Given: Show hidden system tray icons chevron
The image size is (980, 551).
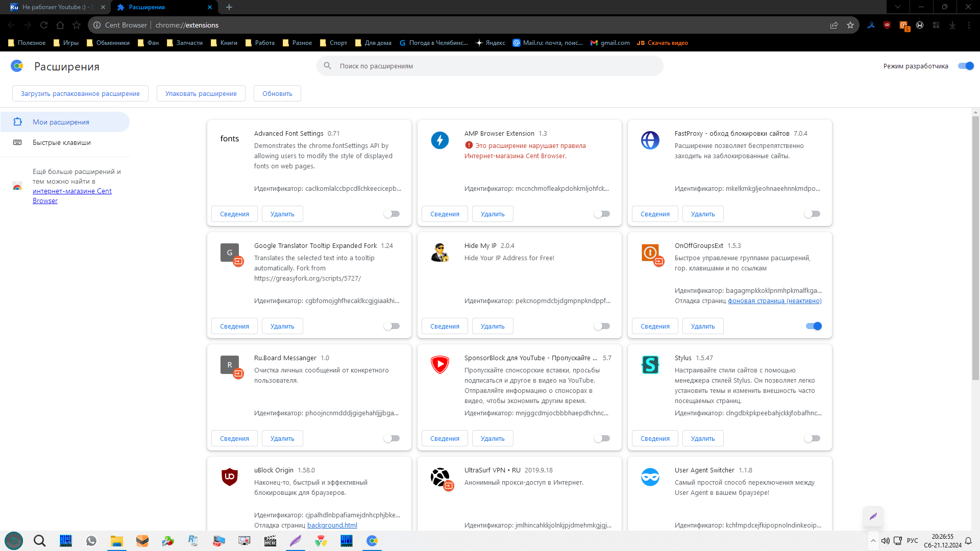Looking at the screenshot, I should tap(873, 541).
